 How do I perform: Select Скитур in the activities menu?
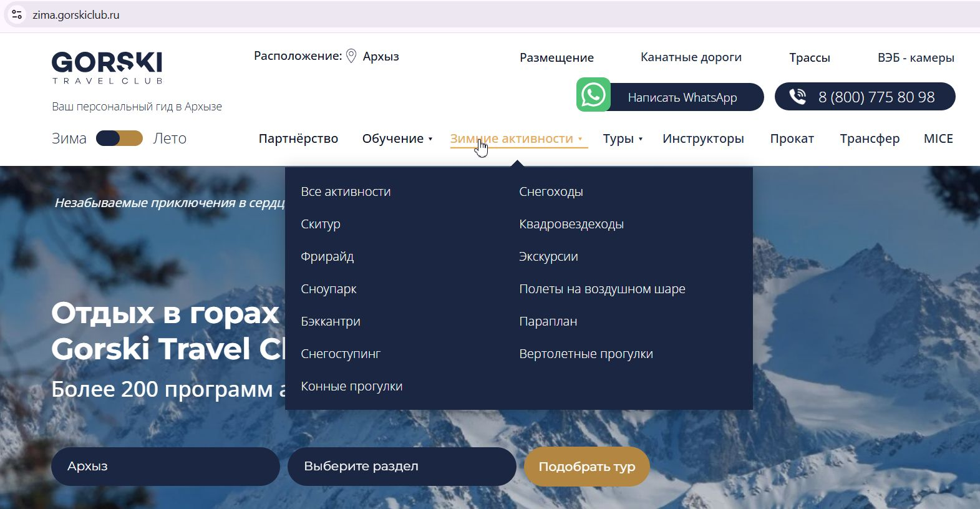click(x=321, y=224)
